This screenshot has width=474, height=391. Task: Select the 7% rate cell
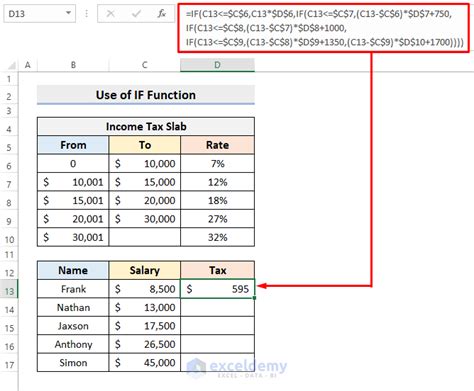pyautogui.click(x=217, y=164)
